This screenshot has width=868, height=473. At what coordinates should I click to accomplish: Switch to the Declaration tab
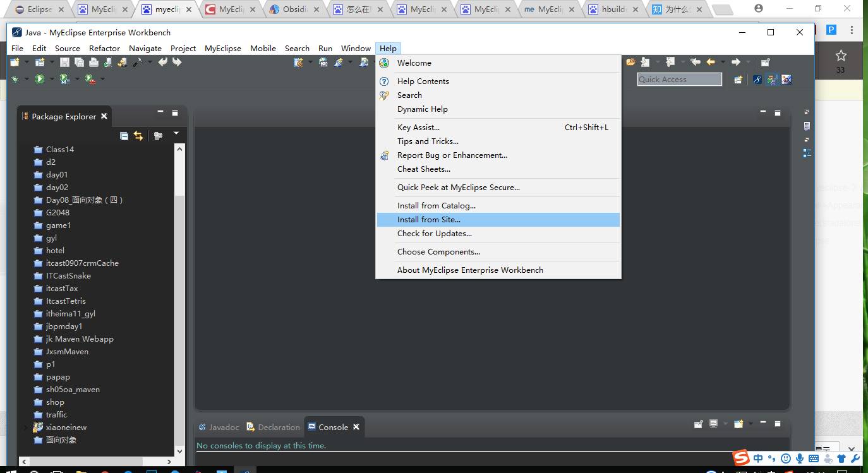tap(274, 427)
